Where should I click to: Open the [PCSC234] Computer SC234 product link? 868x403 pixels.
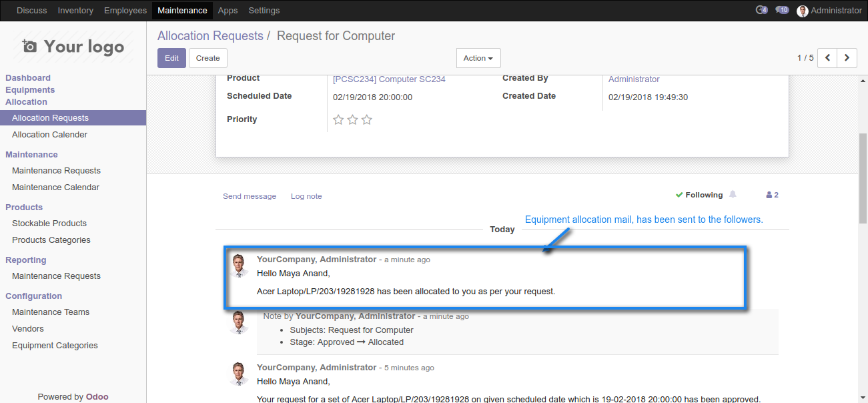click(389, 79)
